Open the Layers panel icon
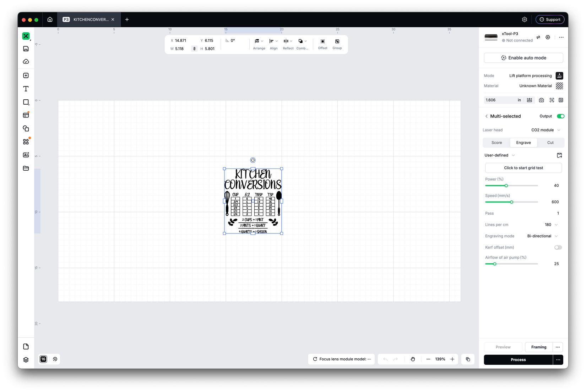586x392 pixels. pos(26,360)
